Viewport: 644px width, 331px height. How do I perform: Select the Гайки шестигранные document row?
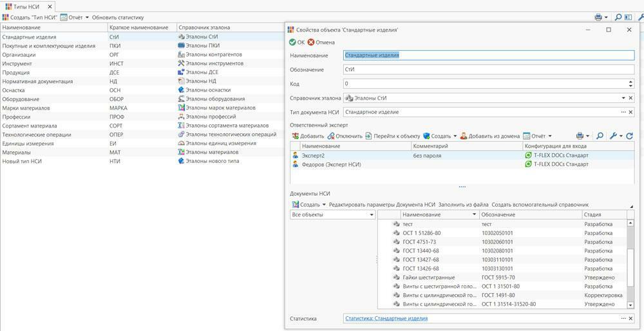[x=502, y=278]
